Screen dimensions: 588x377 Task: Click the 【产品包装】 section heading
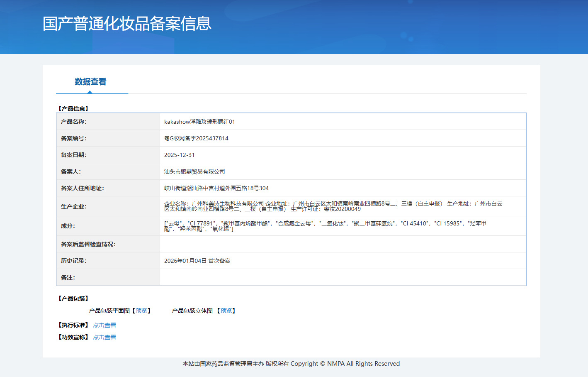tap(73, 299)
